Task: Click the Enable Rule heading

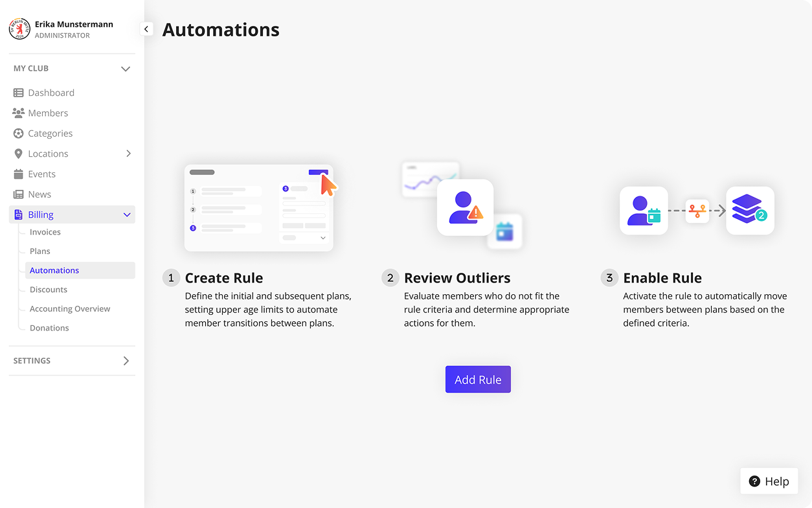Action: coord(662,278)
